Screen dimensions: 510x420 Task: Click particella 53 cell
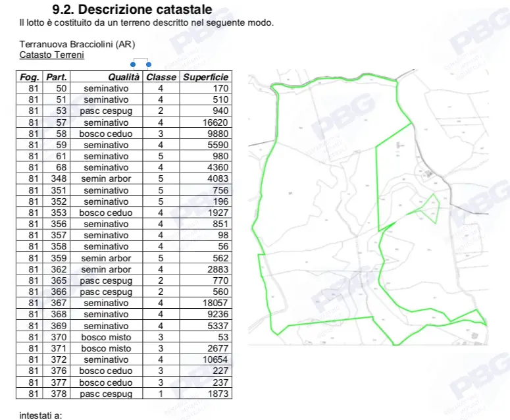point(57,111)
